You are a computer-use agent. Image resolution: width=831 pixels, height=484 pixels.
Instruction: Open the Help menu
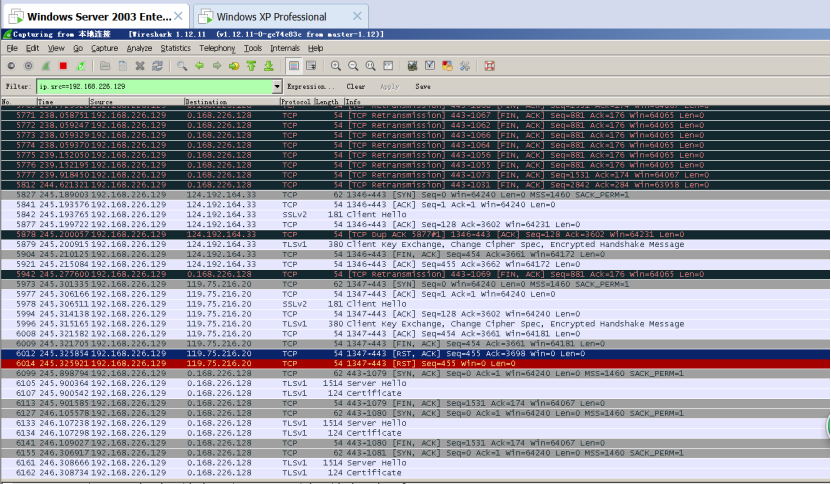click(315, 48)
